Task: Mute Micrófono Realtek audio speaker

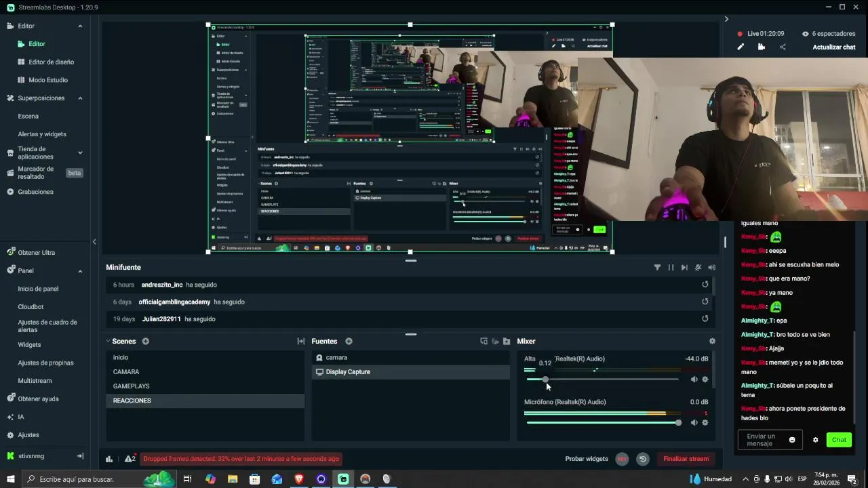Action: 694,423
